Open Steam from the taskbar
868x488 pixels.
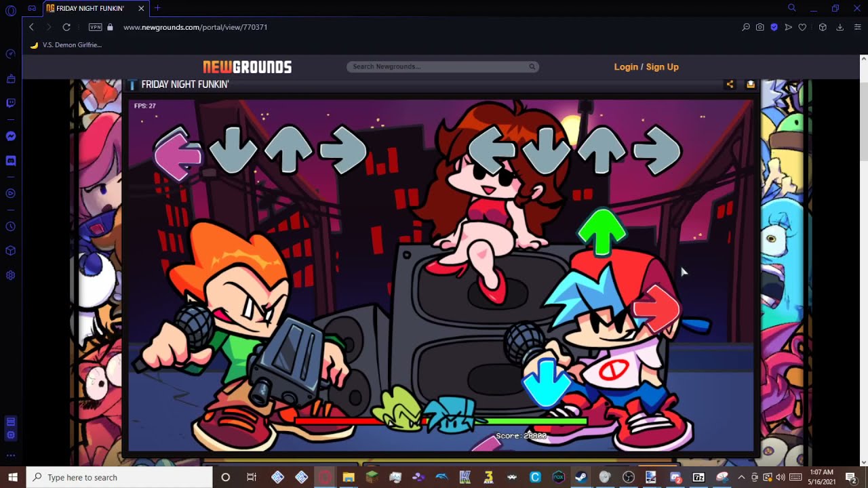pyautogui.click(x=581, y=477)
